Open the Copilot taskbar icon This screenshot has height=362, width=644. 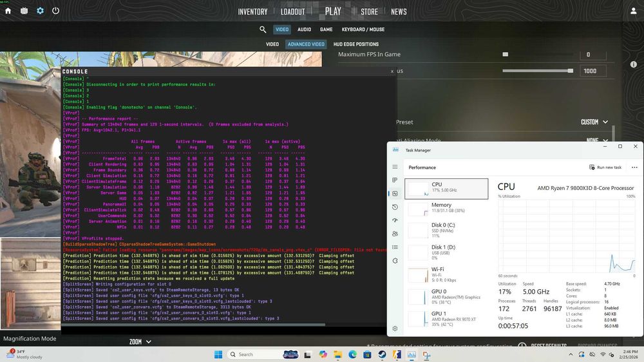pos(323,355)
